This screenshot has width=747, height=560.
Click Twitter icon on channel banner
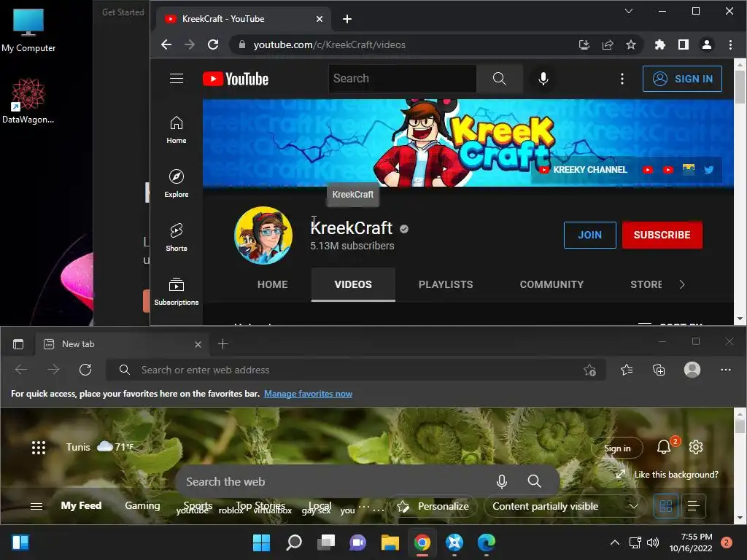point(708,169)
